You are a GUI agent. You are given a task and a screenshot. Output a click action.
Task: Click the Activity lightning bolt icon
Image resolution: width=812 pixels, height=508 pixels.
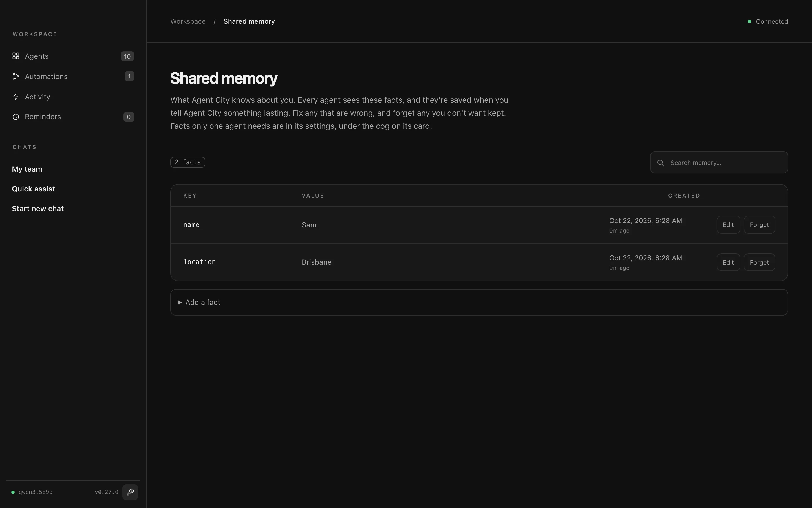pos(16,97)
